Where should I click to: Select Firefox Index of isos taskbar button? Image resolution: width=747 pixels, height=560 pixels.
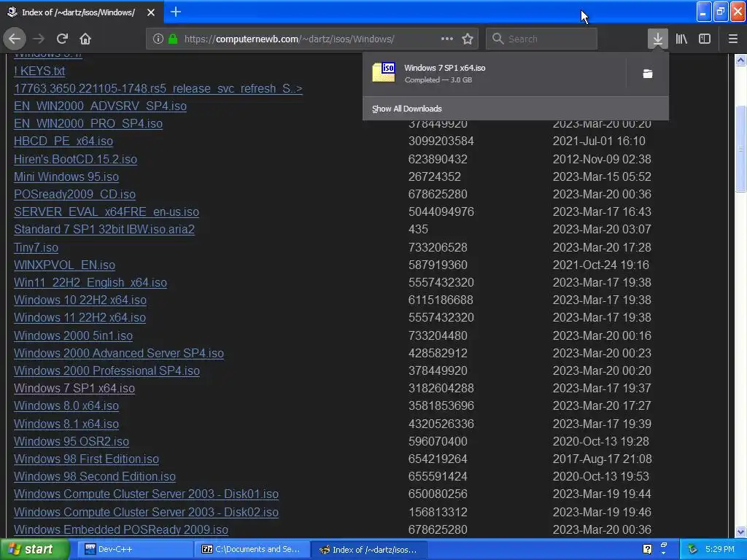coord(368,549)
